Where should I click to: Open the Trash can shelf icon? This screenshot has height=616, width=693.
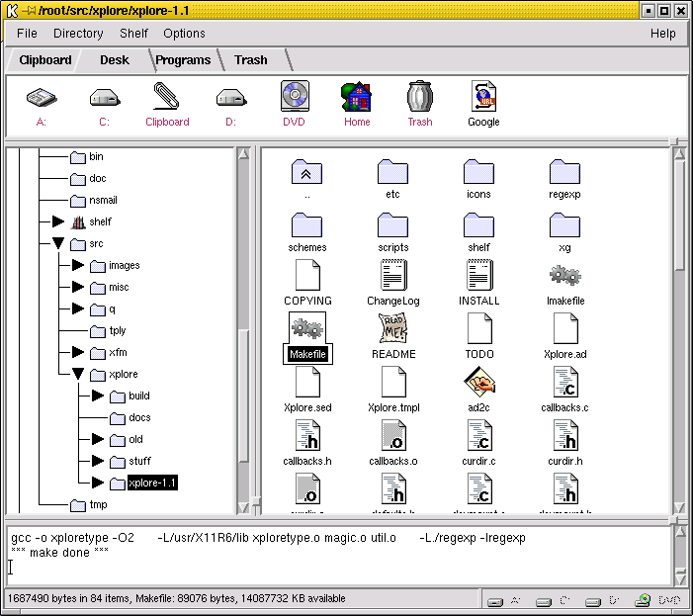[420, 96]
